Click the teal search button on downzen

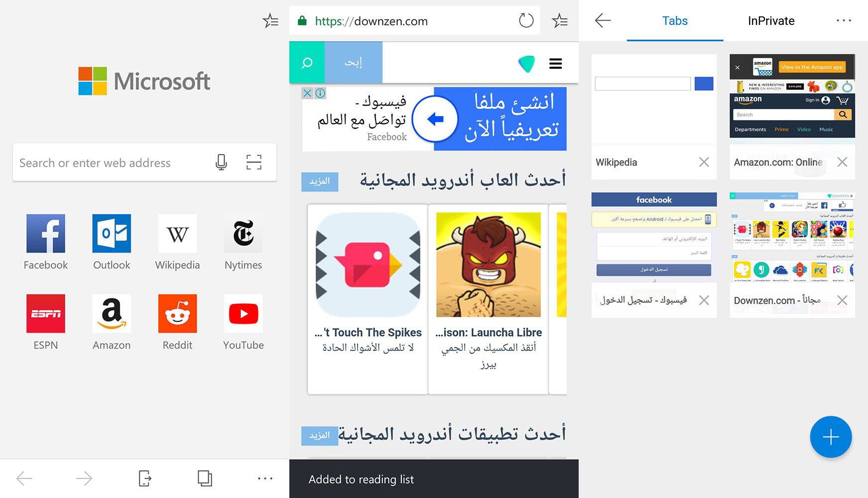(307, 62)
